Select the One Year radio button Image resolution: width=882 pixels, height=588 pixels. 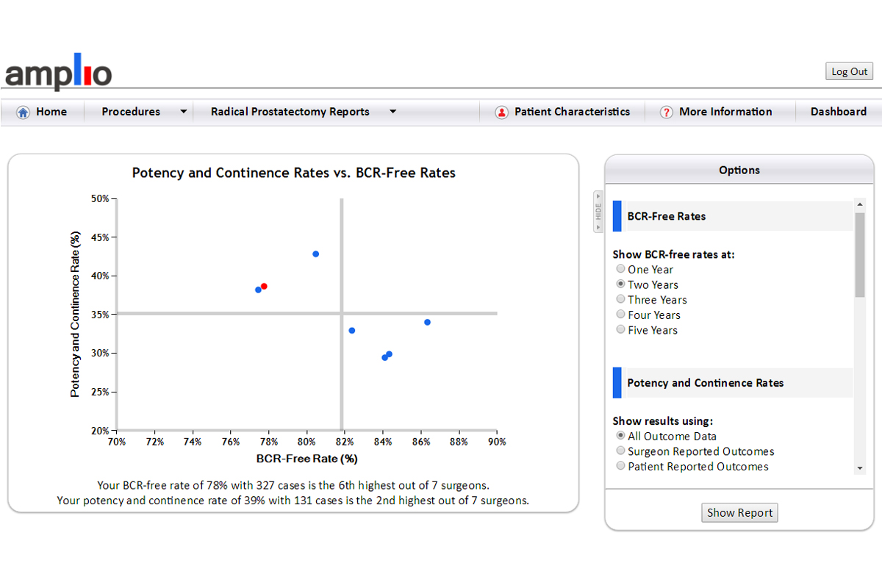coord(621,269)
